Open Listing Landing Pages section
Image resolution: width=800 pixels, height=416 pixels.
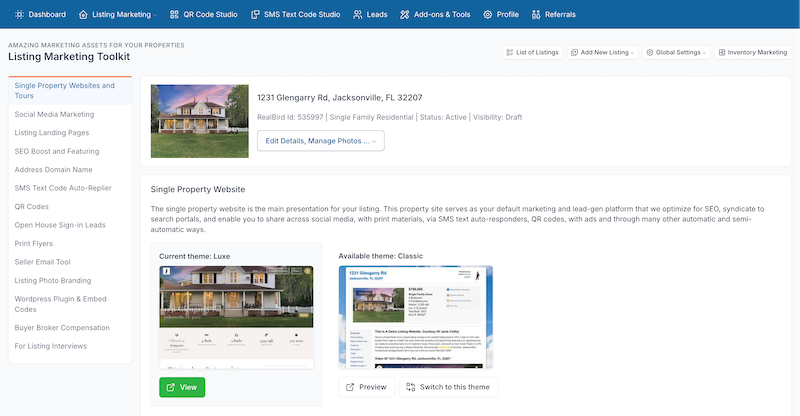[x=52, y=133]
